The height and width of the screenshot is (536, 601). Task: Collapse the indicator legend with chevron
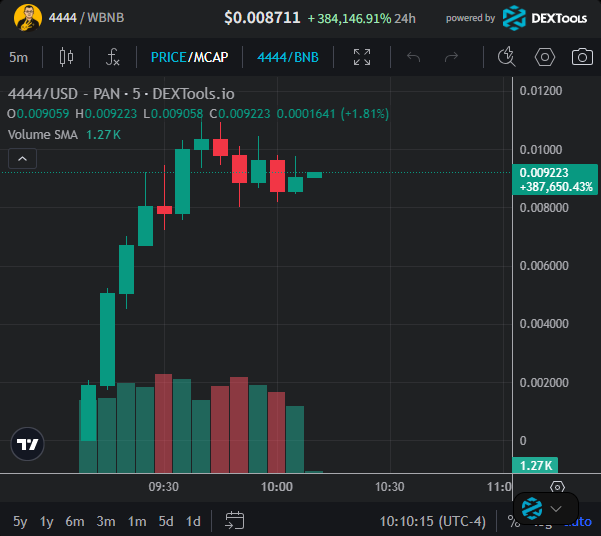pyautogui.click(x=23, y=158)
